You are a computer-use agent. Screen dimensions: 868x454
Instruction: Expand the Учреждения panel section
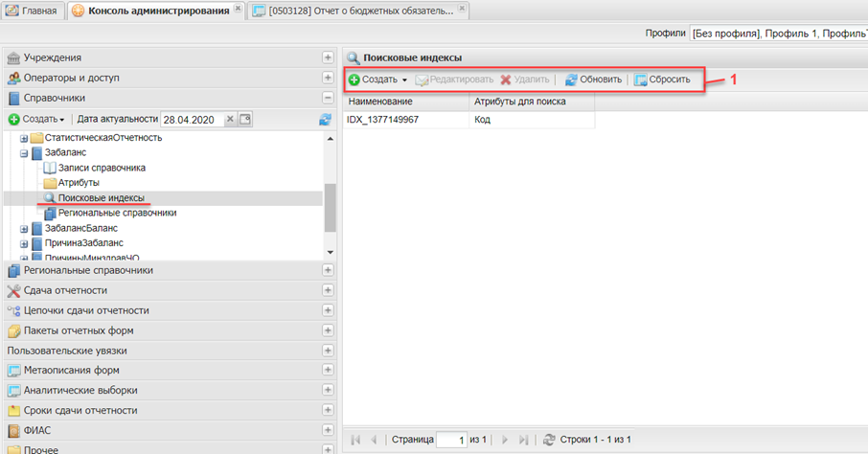[x=328, y=57]
